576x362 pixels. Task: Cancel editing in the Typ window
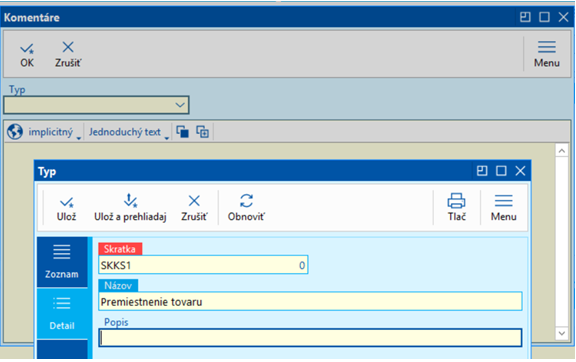coord(194,208)
